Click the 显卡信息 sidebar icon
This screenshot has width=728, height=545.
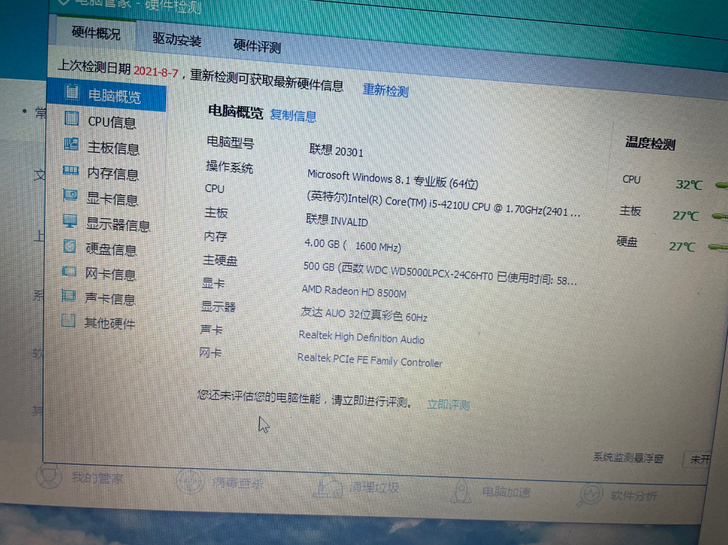point(70,195)
